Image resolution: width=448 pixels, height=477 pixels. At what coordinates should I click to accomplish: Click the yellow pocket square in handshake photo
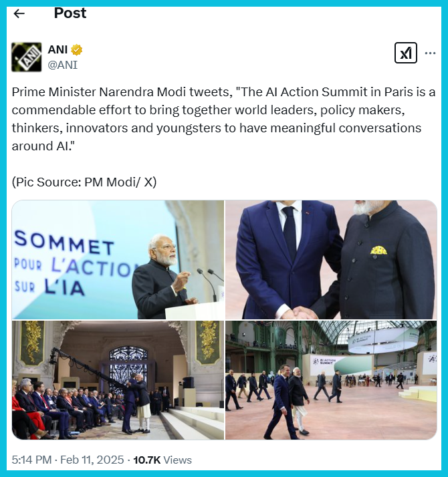point(378,251)
